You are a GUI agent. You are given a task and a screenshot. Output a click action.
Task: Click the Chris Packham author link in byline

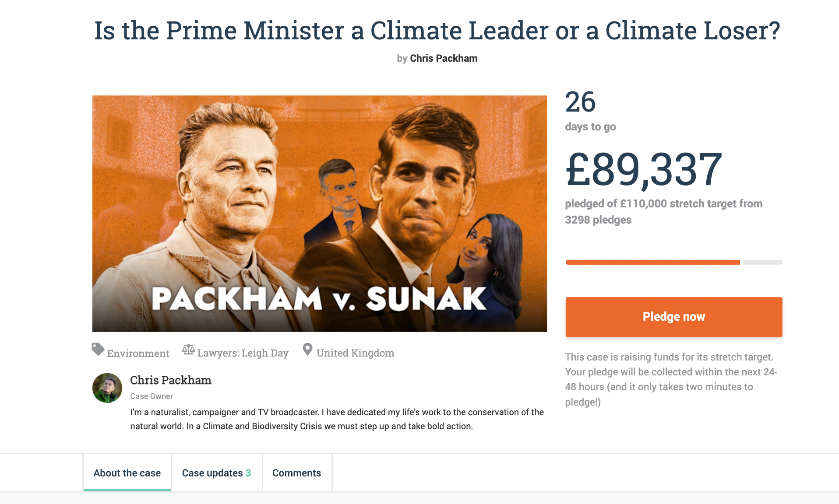coord(443,58)
